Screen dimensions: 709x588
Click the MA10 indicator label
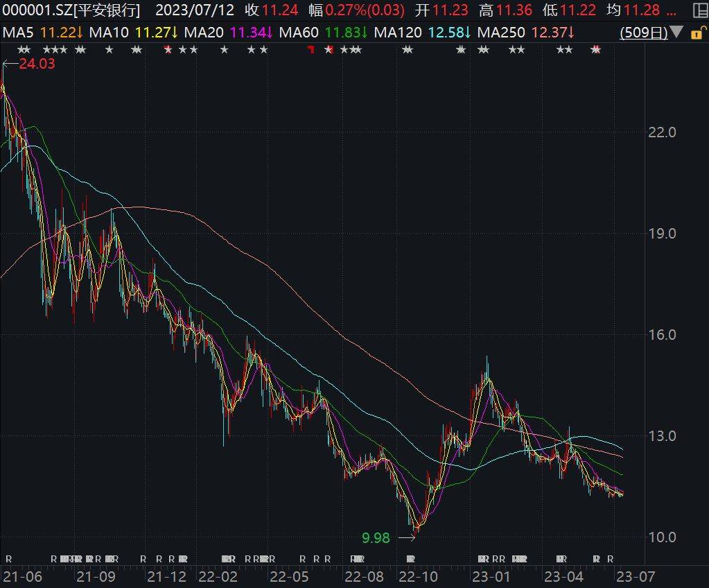pyautogui.click(x=110, y=33)
